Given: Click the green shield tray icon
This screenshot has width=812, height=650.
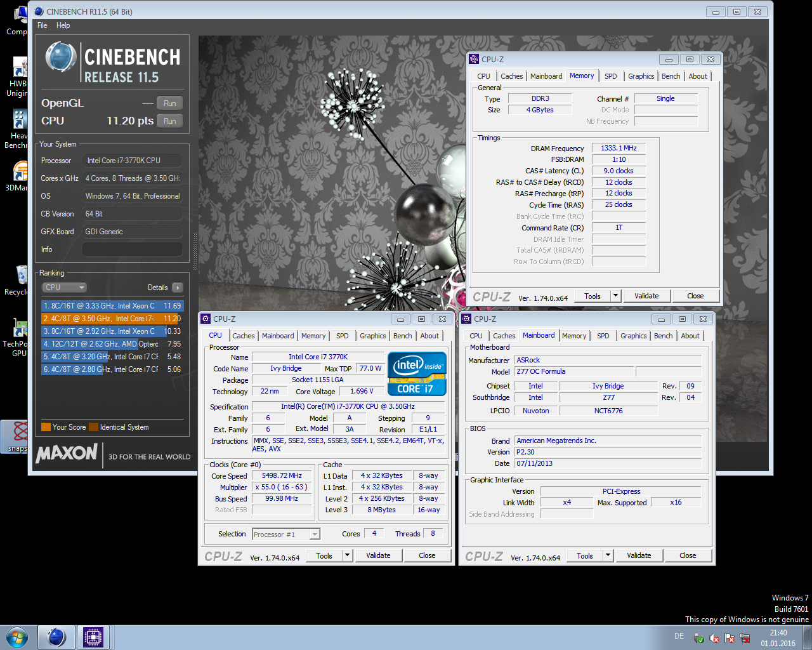Looking at the screenshot, I should coord(699,638).
